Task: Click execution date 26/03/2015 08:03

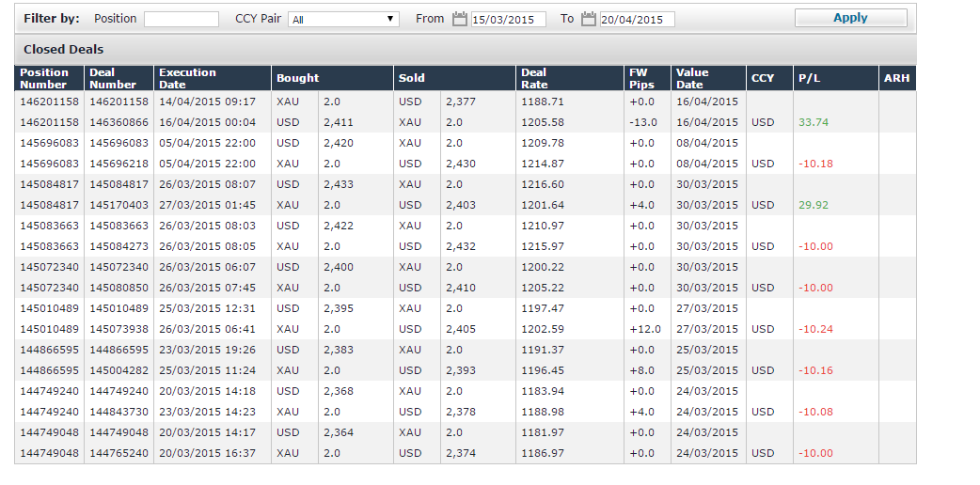Action: coord(207,226)
